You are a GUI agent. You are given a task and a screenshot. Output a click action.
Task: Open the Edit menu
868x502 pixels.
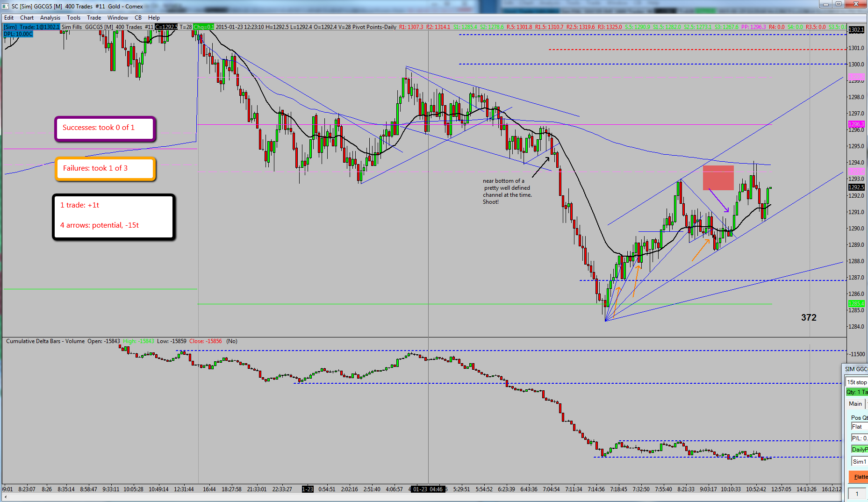pos(9,18)
